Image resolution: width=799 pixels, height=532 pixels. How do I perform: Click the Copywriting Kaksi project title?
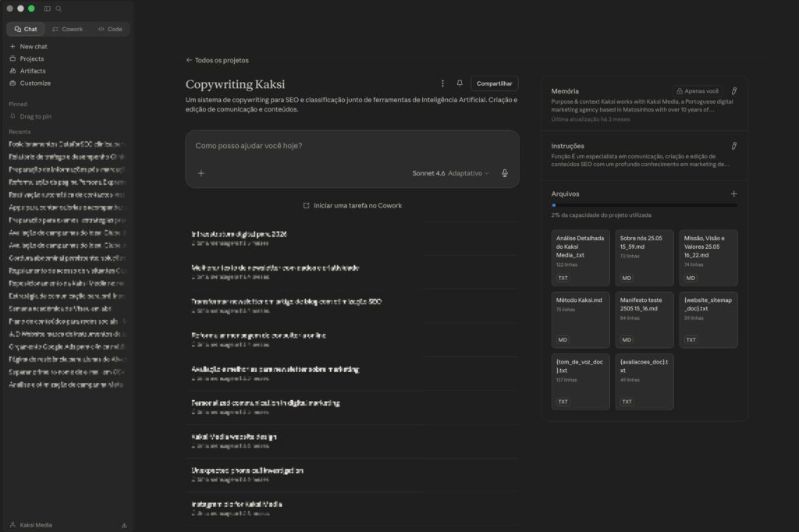(235, 84)
